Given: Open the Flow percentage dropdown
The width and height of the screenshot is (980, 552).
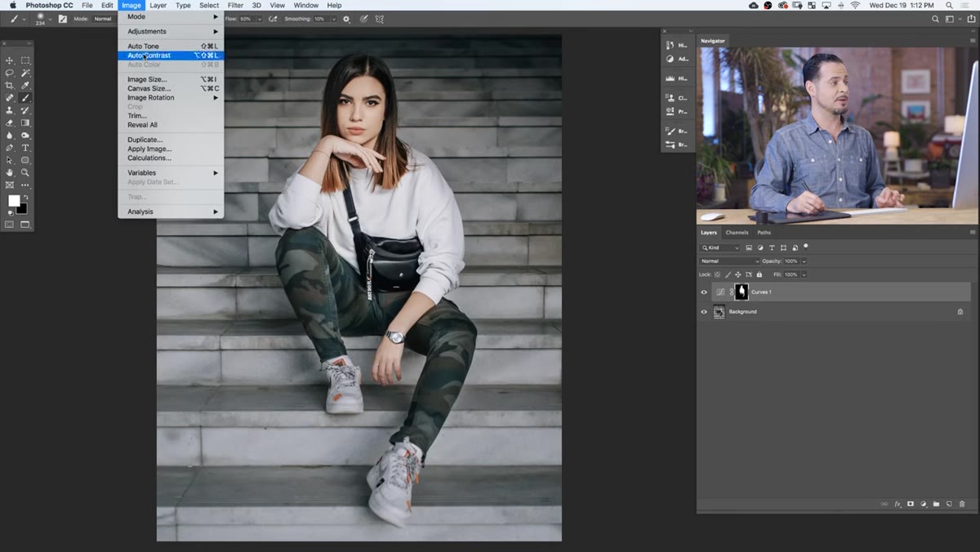Looking at the screenshot, I should (x=260, y=19).
